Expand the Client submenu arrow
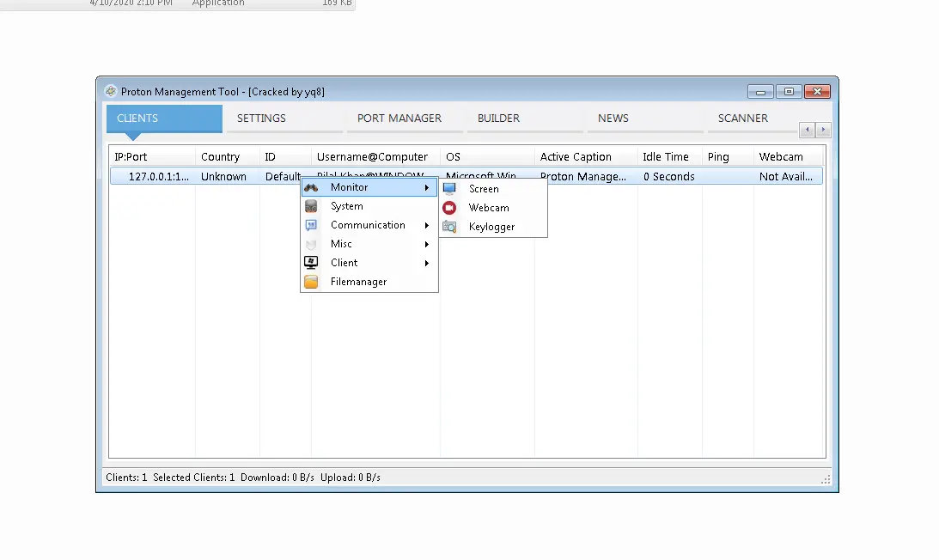 (x=429, y=262)
